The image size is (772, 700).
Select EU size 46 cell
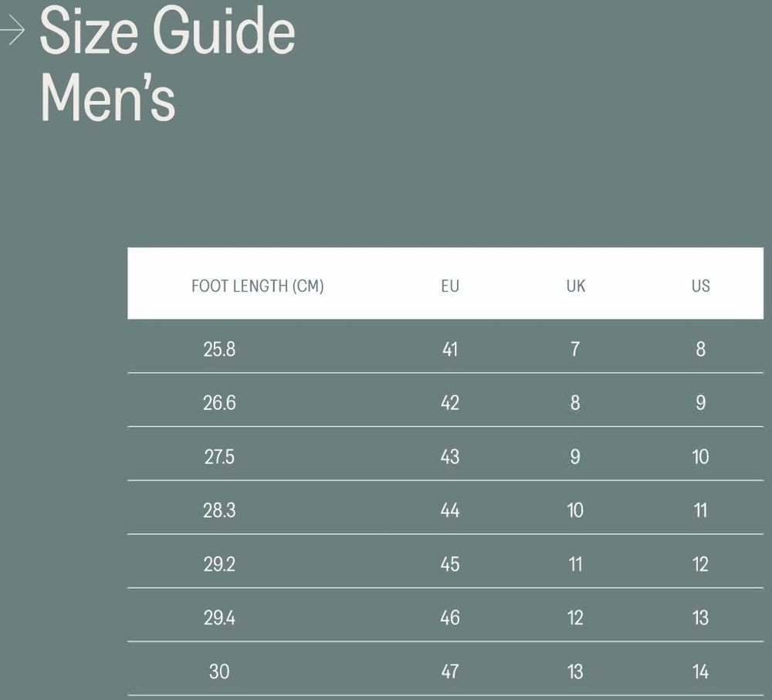pos(450,617)
